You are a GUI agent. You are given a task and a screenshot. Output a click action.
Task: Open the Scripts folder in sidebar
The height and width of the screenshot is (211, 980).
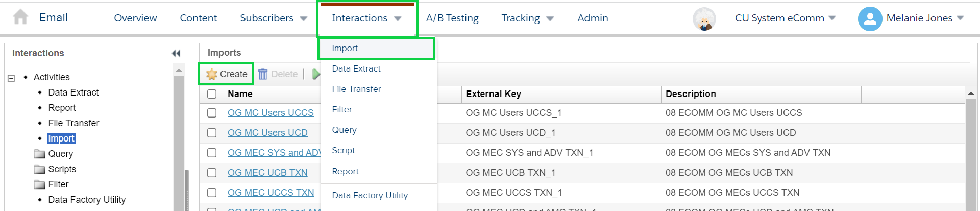tap(55, 169)
